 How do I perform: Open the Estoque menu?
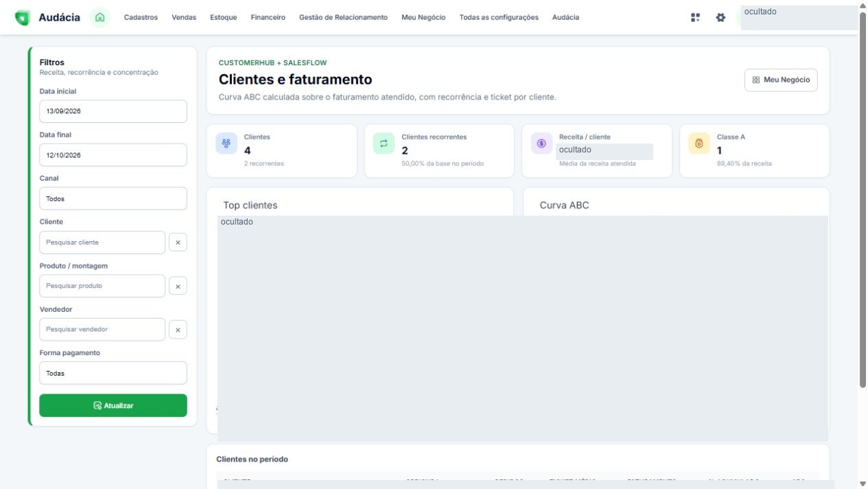(x=224, y=17)
